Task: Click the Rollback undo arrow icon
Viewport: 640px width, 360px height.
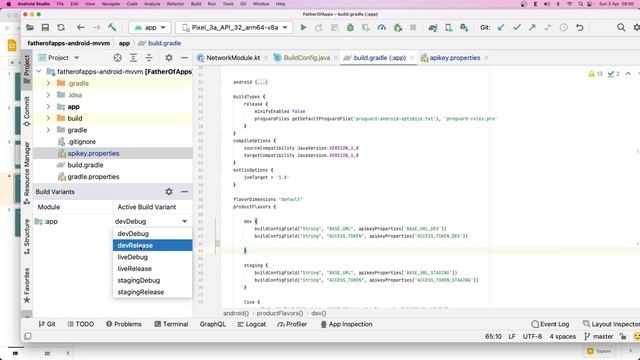Action: point(580,27)
